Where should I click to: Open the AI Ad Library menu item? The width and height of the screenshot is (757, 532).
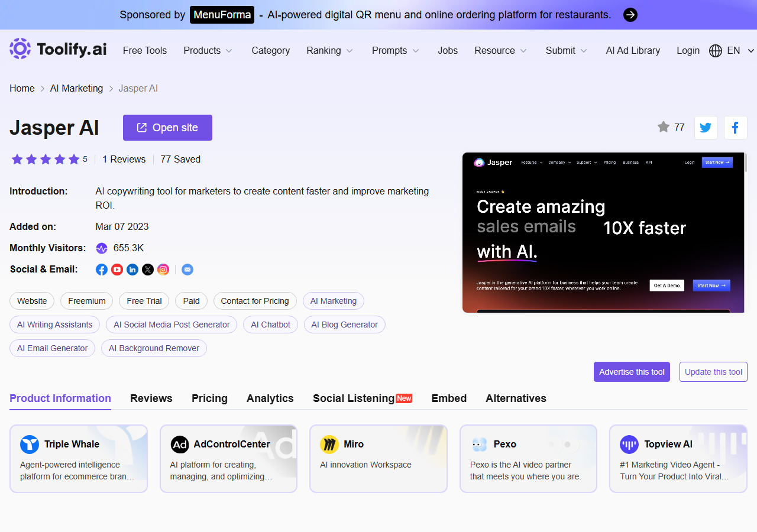(x=633, y=51)
